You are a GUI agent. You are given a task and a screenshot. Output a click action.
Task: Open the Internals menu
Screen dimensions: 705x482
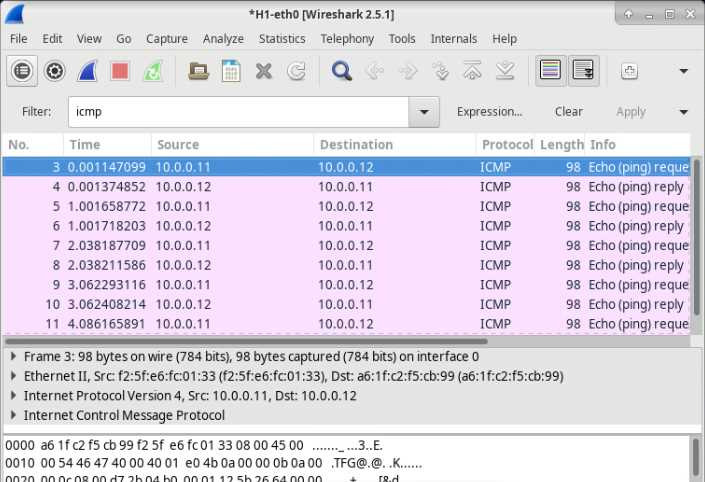454,39
